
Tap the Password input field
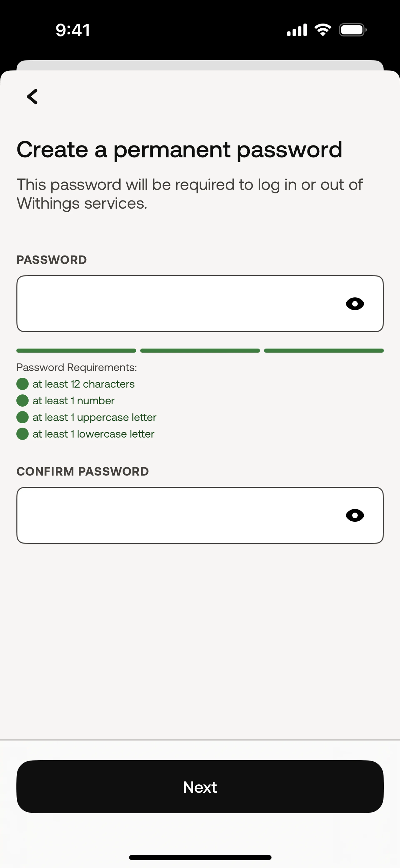200,304
